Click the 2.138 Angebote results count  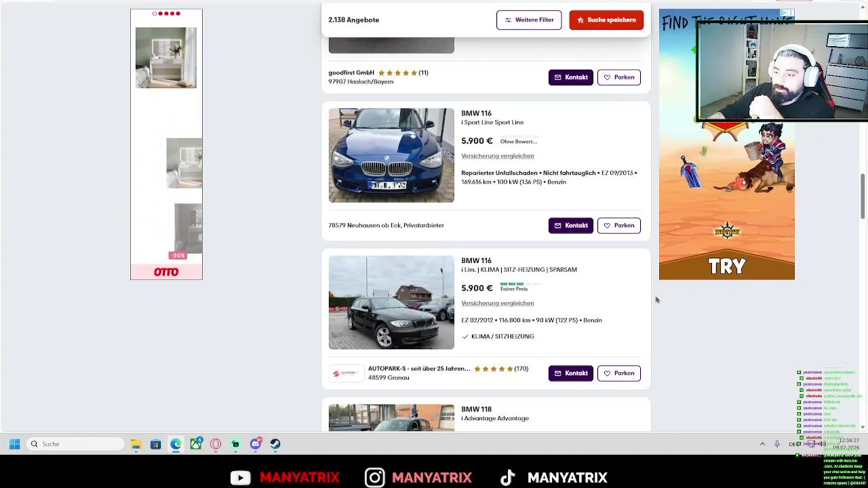coord(353,20)
